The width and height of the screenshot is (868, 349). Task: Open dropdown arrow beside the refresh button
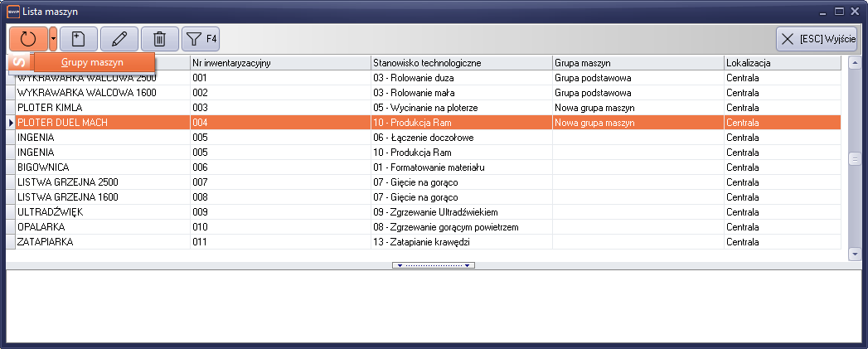(x=53, y=38)
